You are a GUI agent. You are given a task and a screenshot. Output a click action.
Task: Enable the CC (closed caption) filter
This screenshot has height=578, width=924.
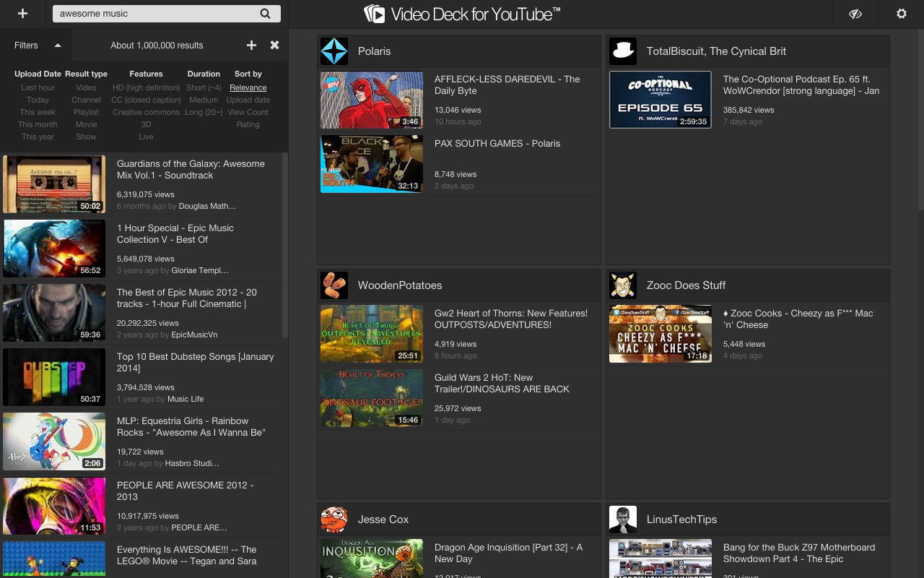click(x=146, y=100)
